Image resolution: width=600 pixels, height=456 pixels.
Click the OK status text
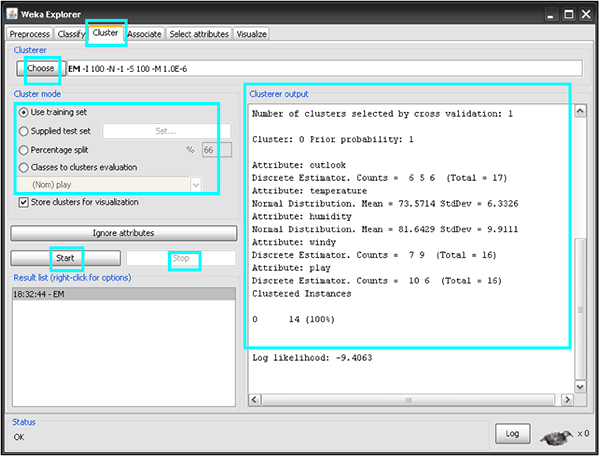click(19, 437)
